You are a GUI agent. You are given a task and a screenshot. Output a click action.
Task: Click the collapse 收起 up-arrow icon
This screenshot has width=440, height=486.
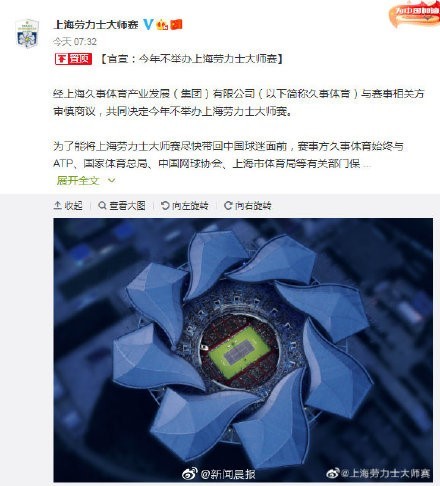[x=57, y=205]
